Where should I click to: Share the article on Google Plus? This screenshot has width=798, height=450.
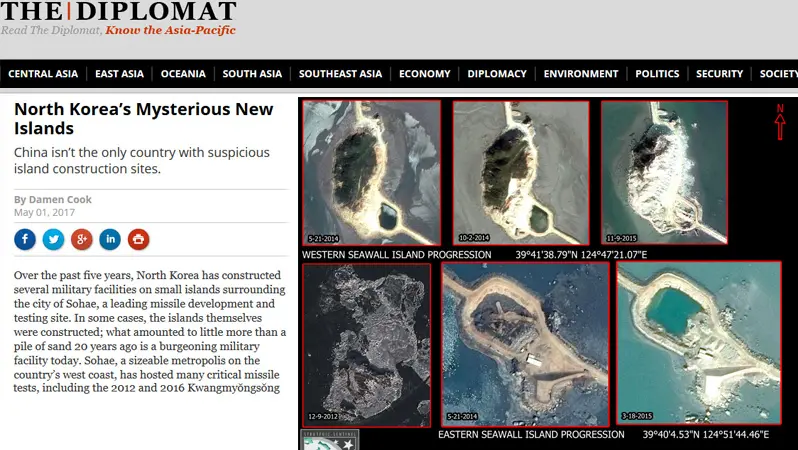click(81, 239)
